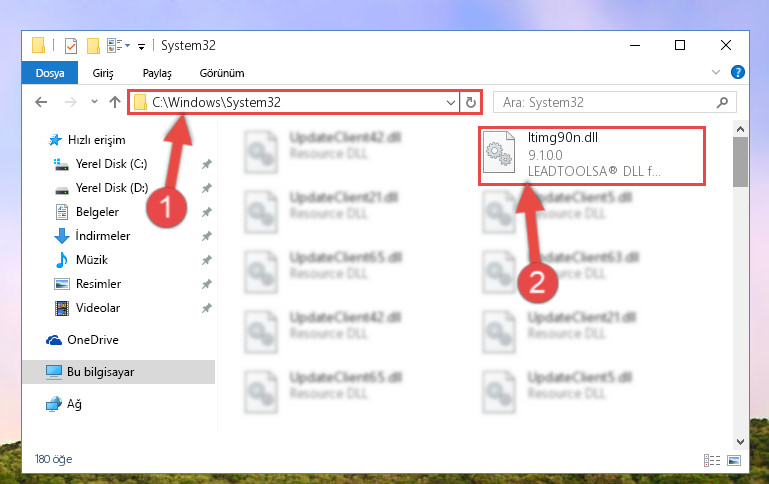
Task: Switch to details list view
Action: point(712,460)
